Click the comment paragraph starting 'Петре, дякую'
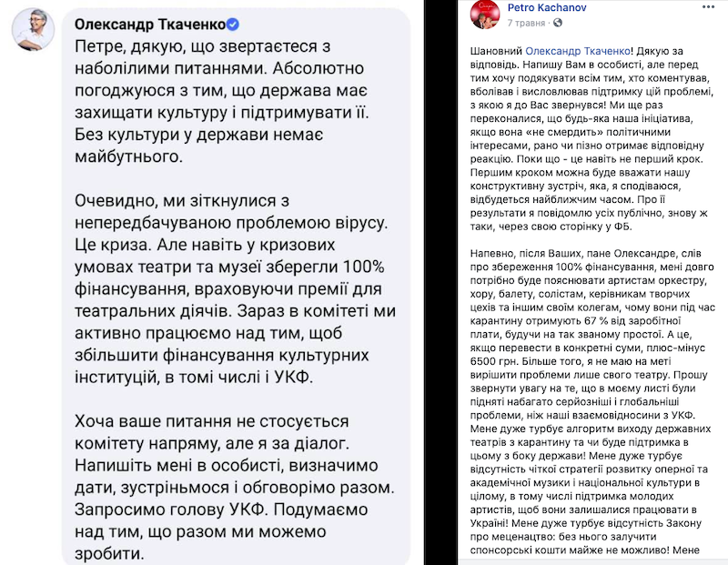This screenshot has height=565, width=728. 222,101
